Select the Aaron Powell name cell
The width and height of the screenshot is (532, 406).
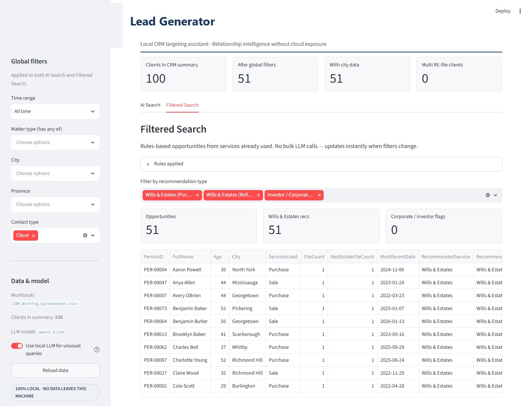[x=190, y=270]
